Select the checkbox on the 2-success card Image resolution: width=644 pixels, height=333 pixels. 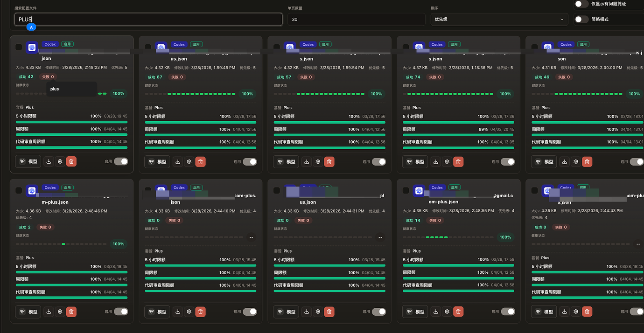pyautogui.click(x=19, y=190)
